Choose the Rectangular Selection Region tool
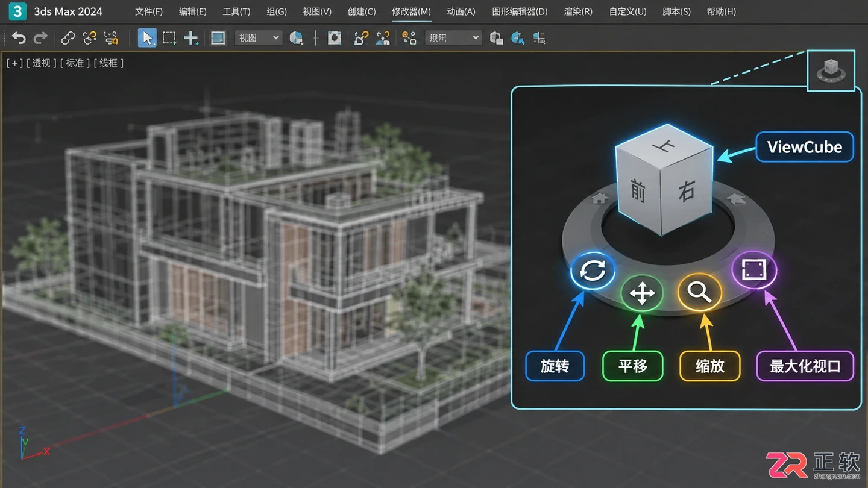 pos(169,39)
